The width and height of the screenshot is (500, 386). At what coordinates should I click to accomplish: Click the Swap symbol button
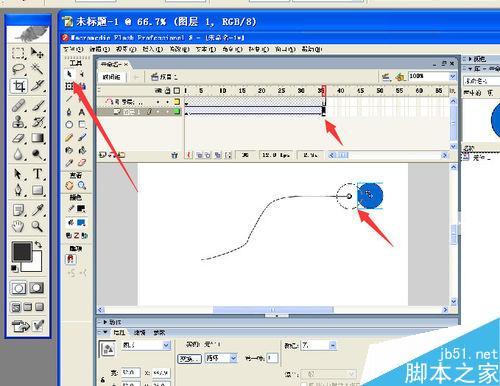189,359
